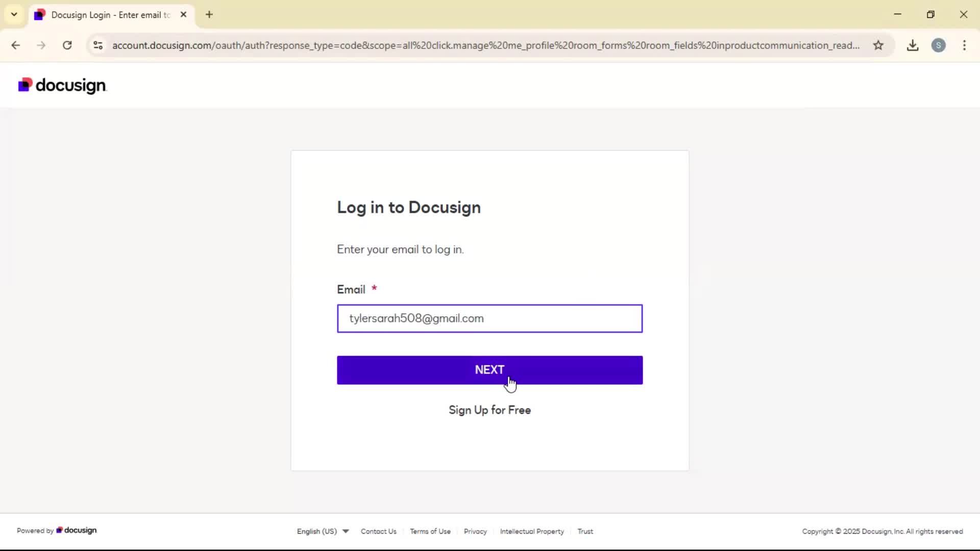Minimize the browser window
980x551 pixels.
coord(898,14)
